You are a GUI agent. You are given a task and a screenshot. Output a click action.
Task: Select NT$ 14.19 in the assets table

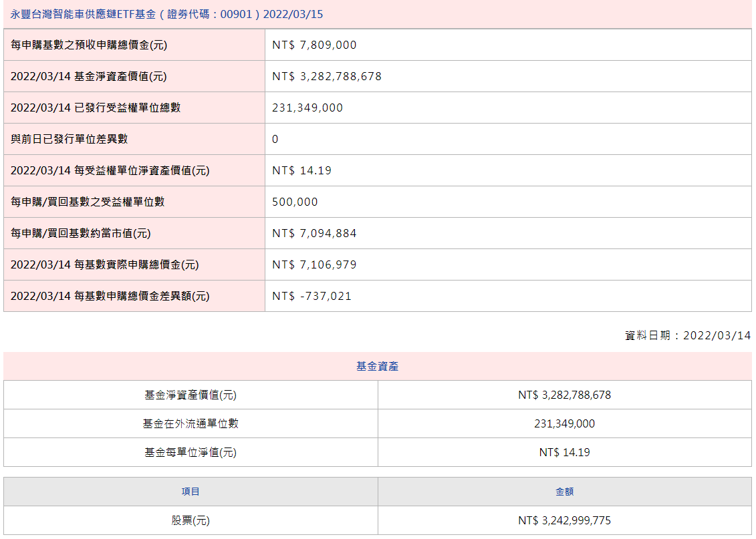tap(565, 452)
